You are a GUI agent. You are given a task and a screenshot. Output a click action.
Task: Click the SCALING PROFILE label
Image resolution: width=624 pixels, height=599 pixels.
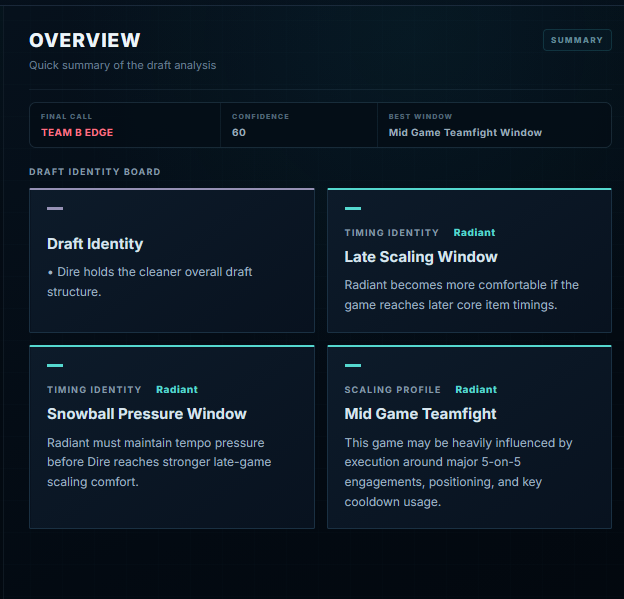point(392,389)
